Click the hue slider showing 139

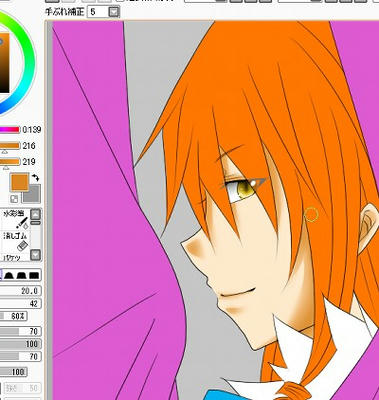[10, 130]
